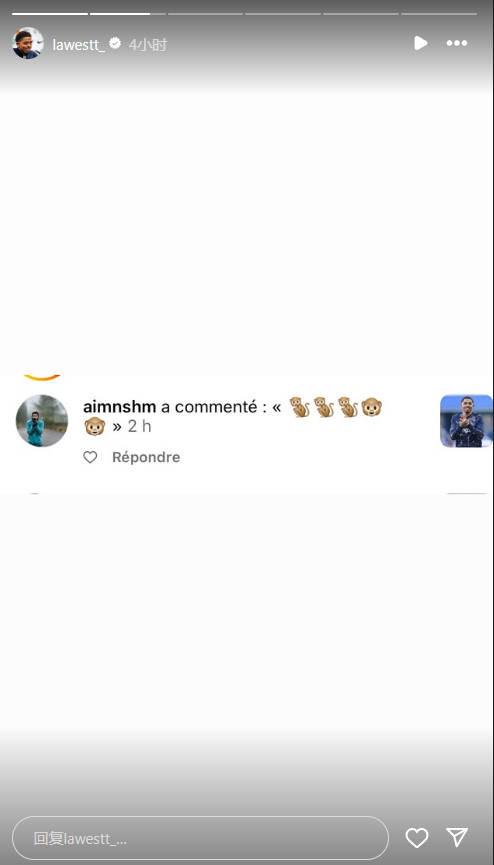Click the aimnshm username in the comment
Screen dimensions: 494x865
click(x=119, y=407)
